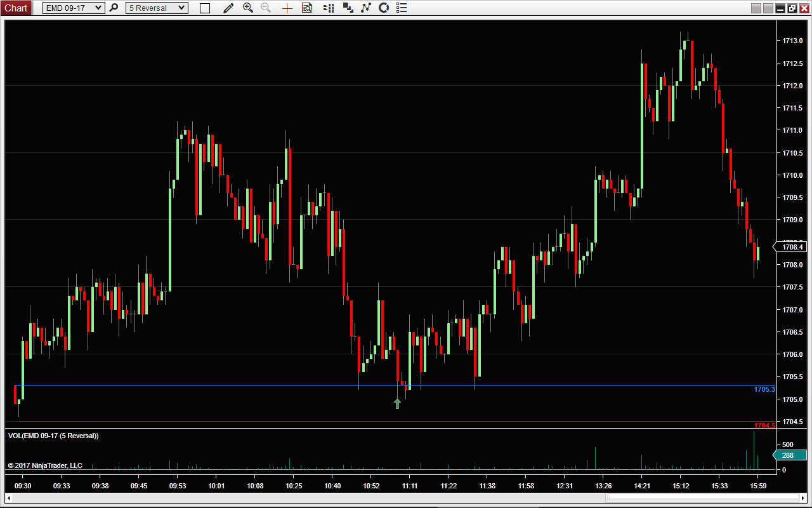Open the Indicators dialog icon
This screenshot has height=508, width=812.
point(366,8)
